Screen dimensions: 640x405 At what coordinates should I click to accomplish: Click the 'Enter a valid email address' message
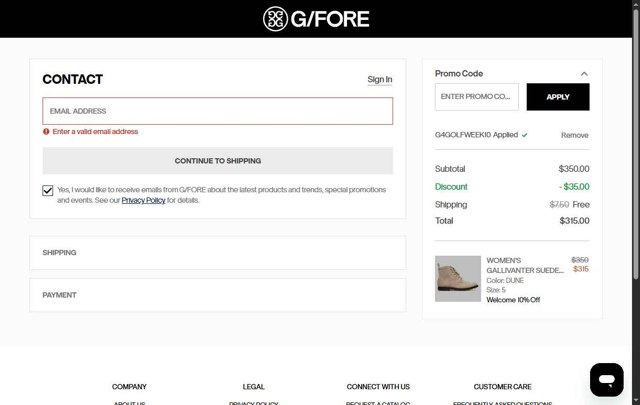[x=95, y=131]
